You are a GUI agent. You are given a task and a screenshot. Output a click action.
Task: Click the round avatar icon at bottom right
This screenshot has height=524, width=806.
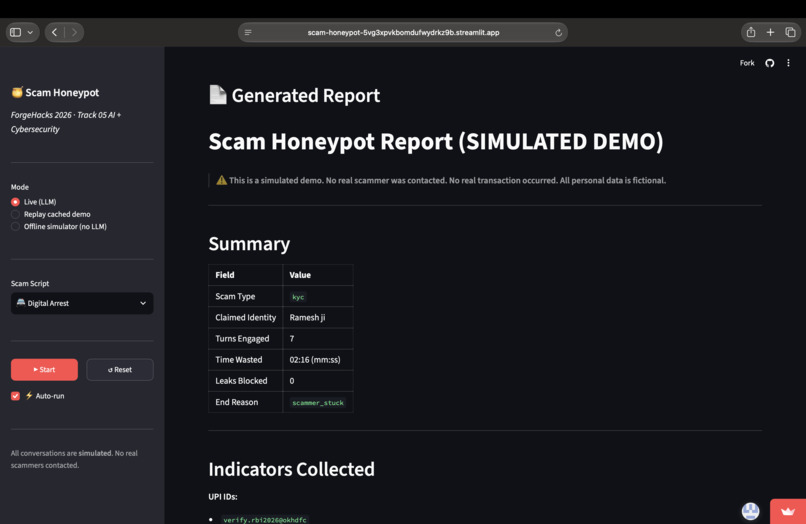click(750, 511)
